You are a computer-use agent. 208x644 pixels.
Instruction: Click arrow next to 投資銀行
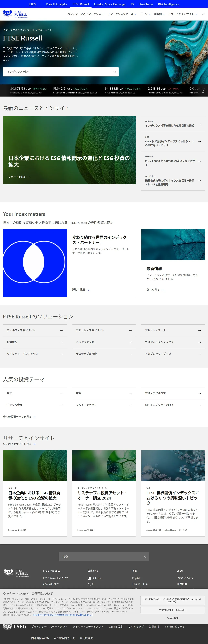(61, 342)
